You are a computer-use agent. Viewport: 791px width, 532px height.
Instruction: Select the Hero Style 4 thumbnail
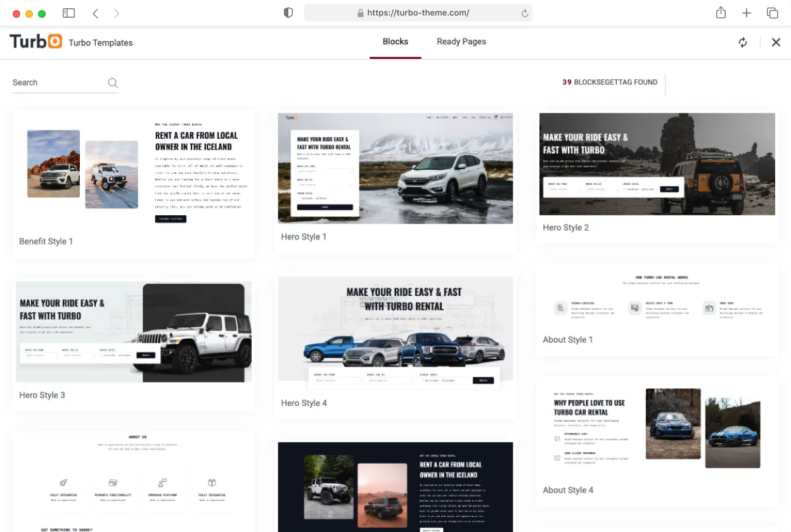[395, 333]
